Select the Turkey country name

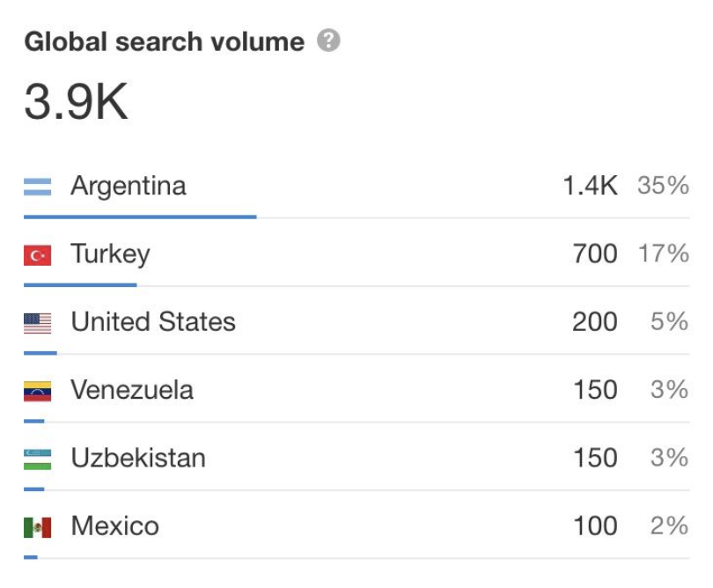tap(110, 254)
